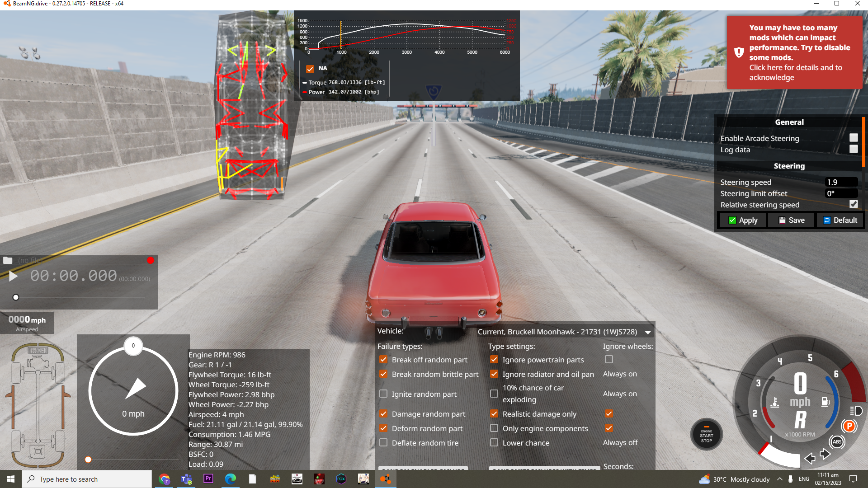Uncheck Ignore powertrain parts
This screenshot has height=488, width=868.
tap(494, 360)
